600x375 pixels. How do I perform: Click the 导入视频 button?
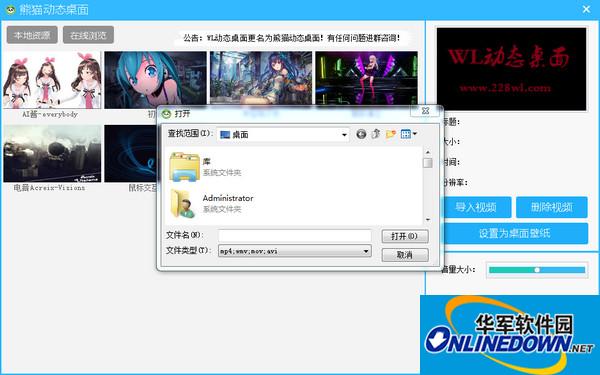pyautogui.click(x=476, y=207)
